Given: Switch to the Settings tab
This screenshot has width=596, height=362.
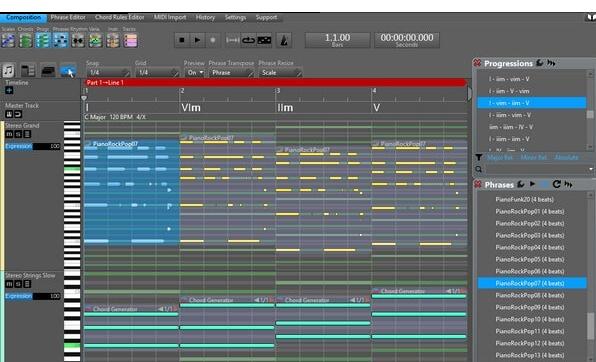Looking at the screenshot, I should (x=235, y=17).
